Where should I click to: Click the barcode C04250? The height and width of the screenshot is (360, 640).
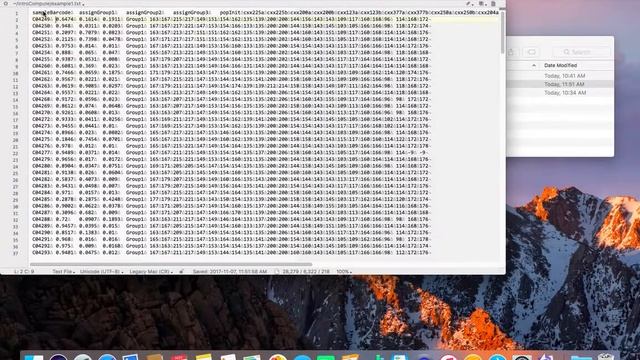[x=42, y=26]
